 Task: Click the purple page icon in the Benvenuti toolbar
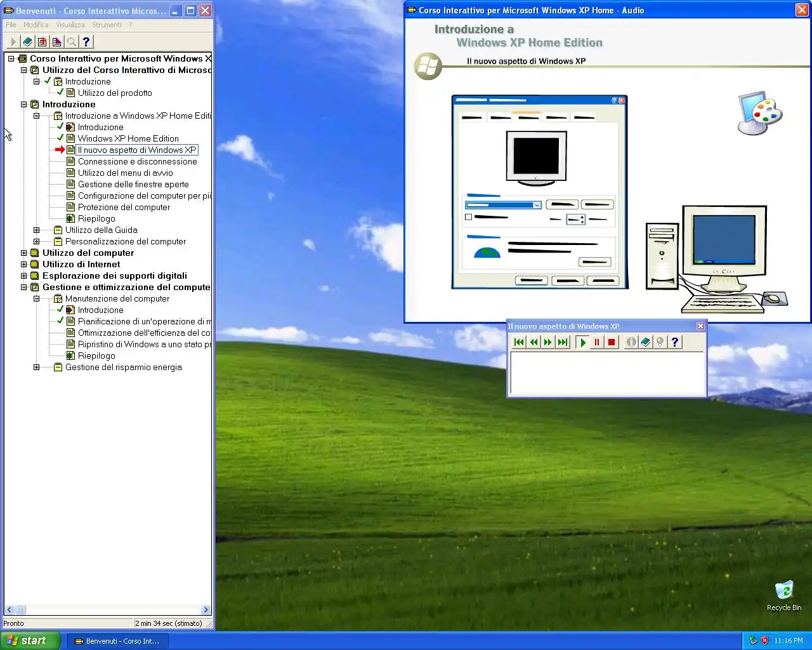coord(56,42)
